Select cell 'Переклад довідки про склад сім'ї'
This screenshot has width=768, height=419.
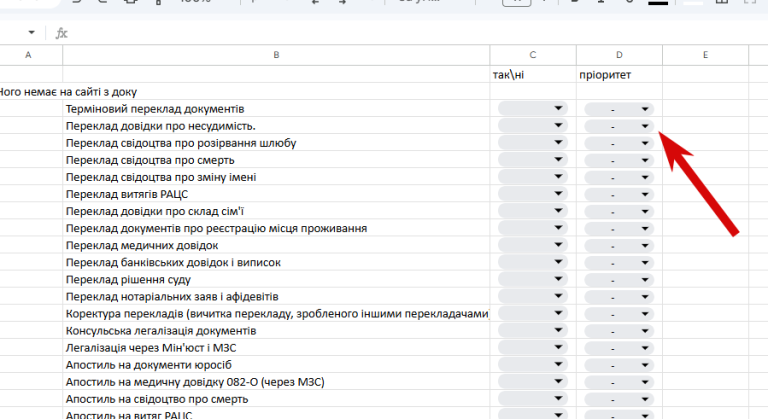pos(276,211)
